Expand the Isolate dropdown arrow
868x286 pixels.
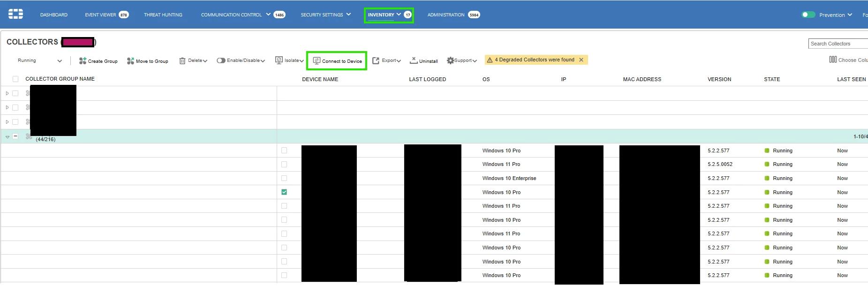302,61
